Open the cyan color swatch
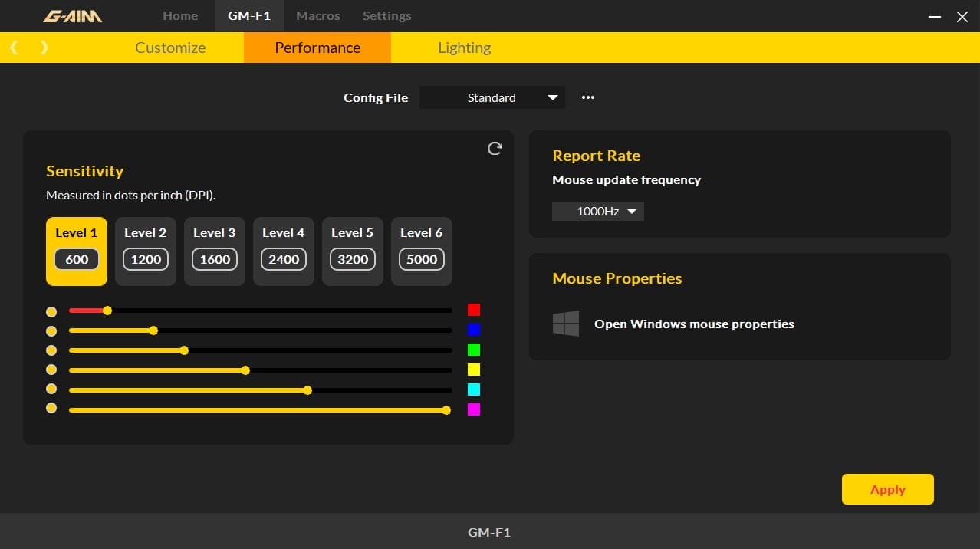980x549 pixels. (474, 390)
